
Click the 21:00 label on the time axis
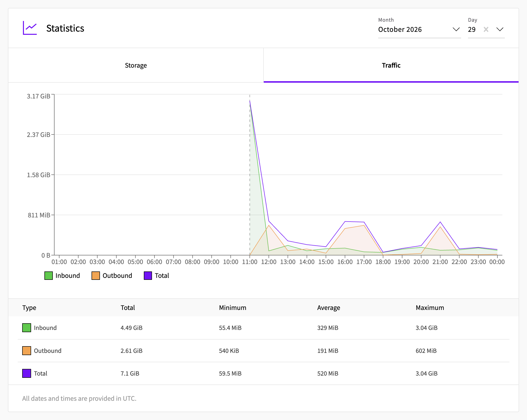440,262
